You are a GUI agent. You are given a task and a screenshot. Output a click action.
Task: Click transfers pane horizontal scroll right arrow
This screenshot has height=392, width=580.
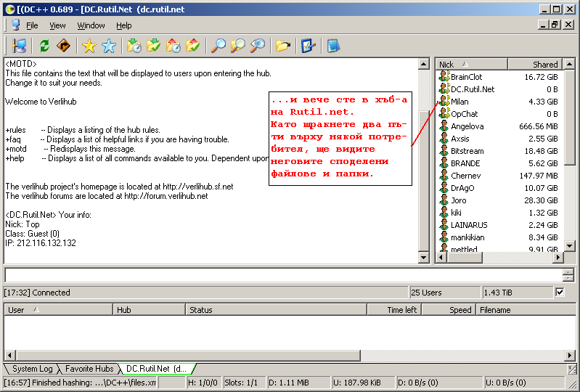click(x=570, y=356)
